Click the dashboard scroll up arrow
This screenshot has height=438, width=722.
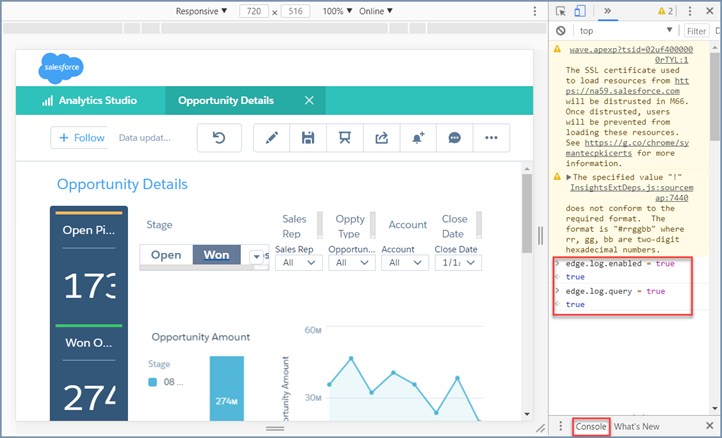point(527,169)
